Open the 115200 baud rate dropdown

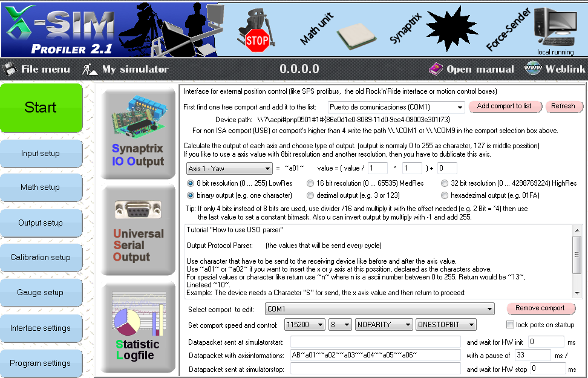tap(305, 324)
